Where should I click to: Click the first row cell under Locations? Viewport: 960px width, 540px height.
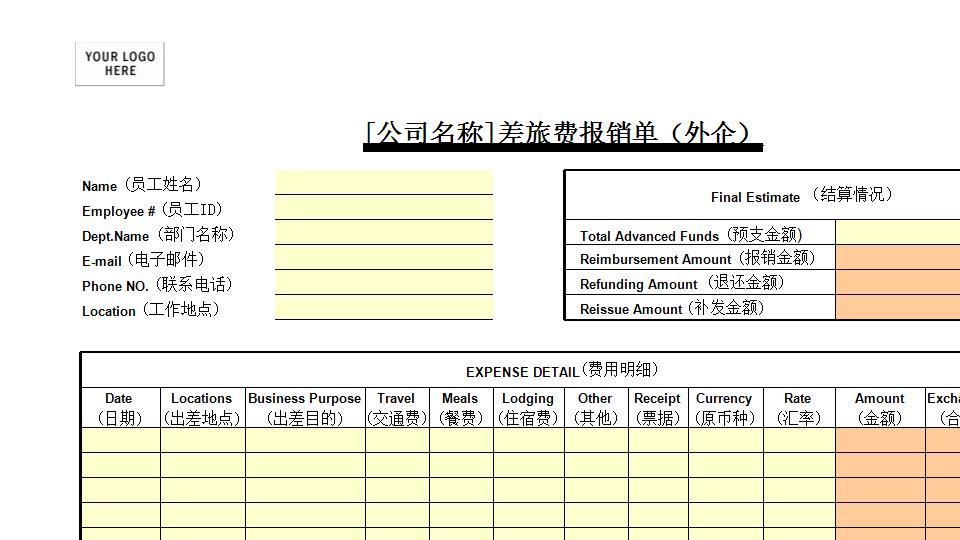pos(203,440)
